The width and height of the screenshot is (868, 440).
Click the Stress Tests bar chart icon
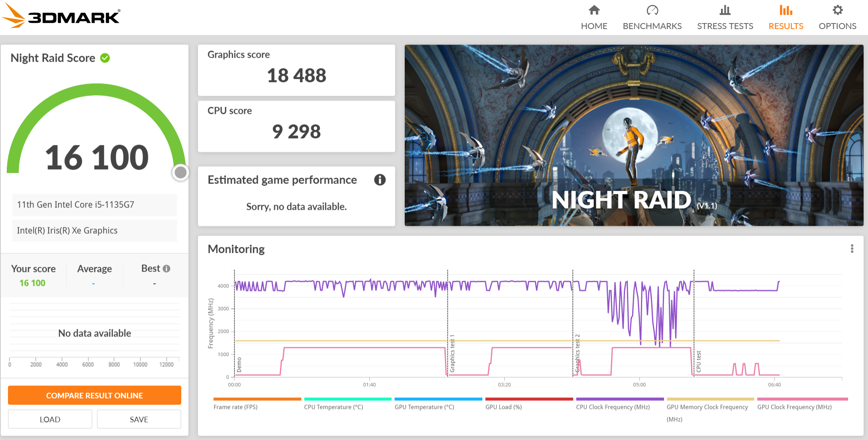coord(725,10)
